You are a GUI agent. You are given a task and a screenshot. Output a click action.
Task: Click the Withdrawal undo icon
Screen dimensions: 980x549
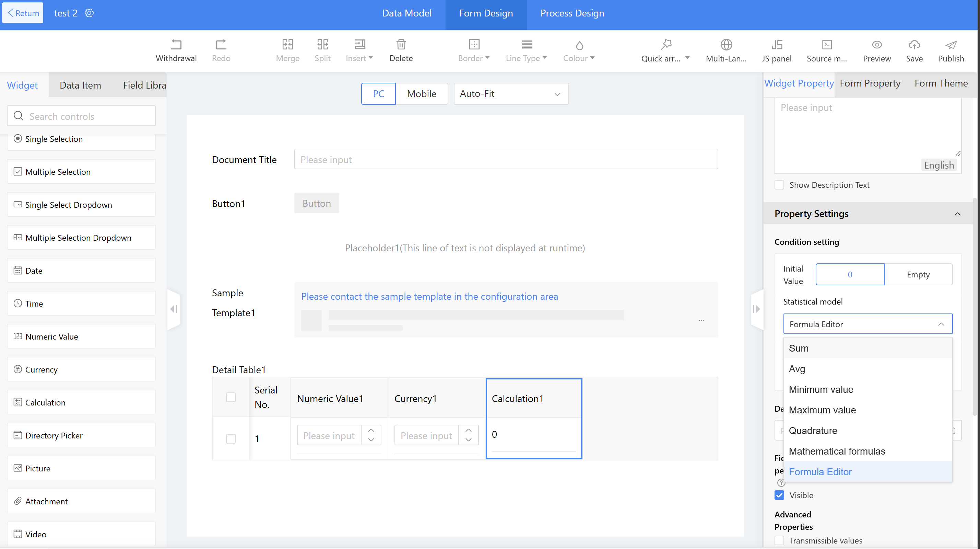click(x=176, y=45)
